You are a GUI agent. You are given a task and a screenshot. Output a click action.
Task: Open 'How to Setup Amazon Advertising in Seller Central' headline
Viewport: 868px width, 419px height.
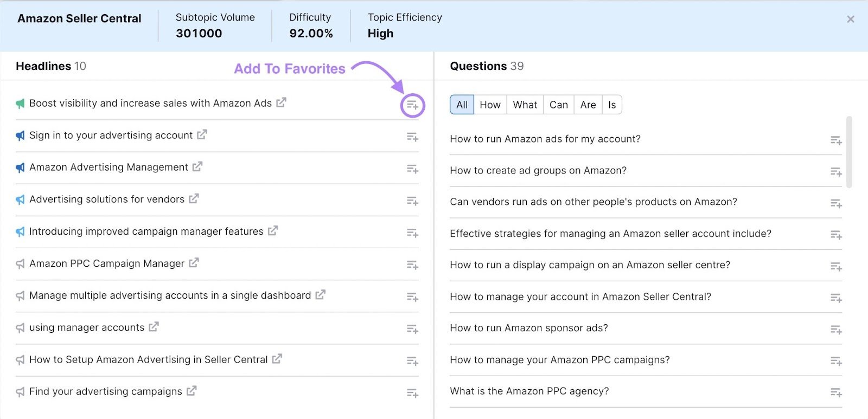(148, 359)
